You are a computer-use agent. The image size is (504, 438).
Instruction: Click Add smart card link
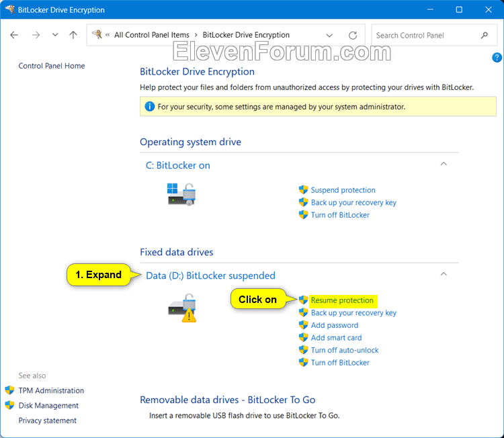(x=336, y=338)
